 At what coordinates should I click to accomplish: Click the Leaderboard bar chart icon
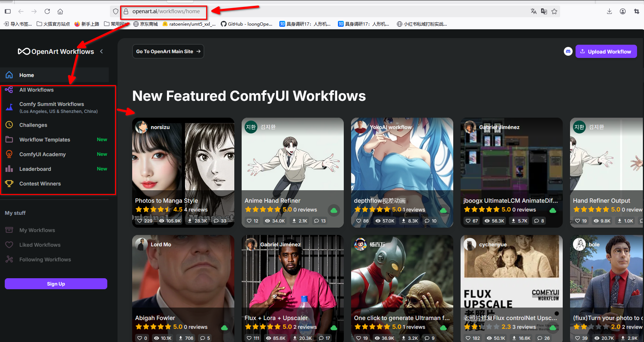click(x=9, y=169)
